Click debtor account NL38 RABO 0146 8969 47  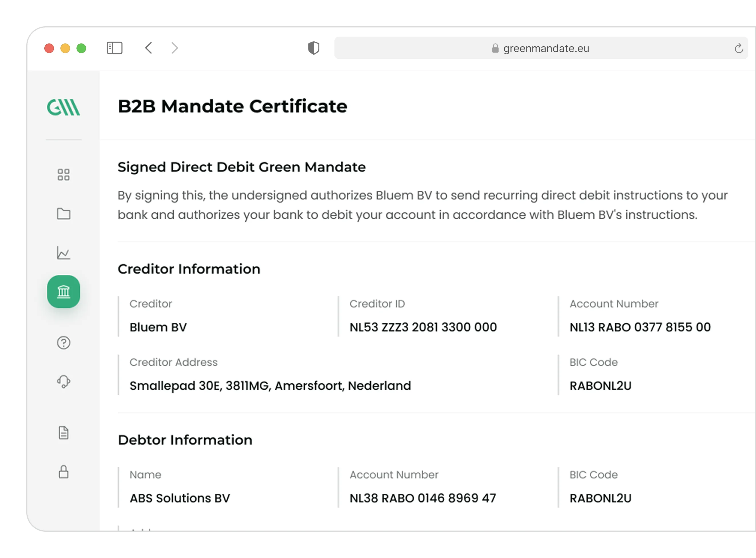pyautogui.click(x=423, y=498)
